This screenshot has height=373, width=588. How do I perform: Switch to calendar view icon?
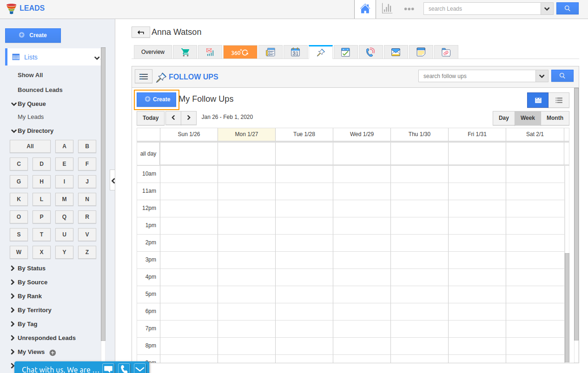(538, 100)
